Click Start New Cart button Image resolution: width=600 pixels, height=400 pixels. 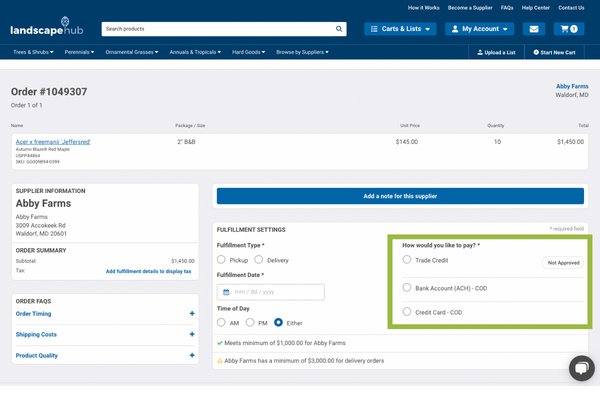coord(554,52)
